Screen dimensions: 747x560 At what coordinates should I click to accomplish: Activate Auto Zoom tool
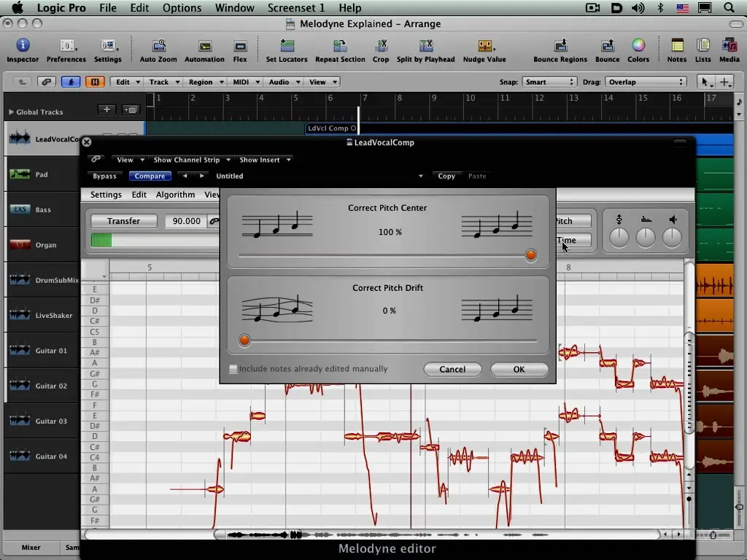[x=158, y=45]
